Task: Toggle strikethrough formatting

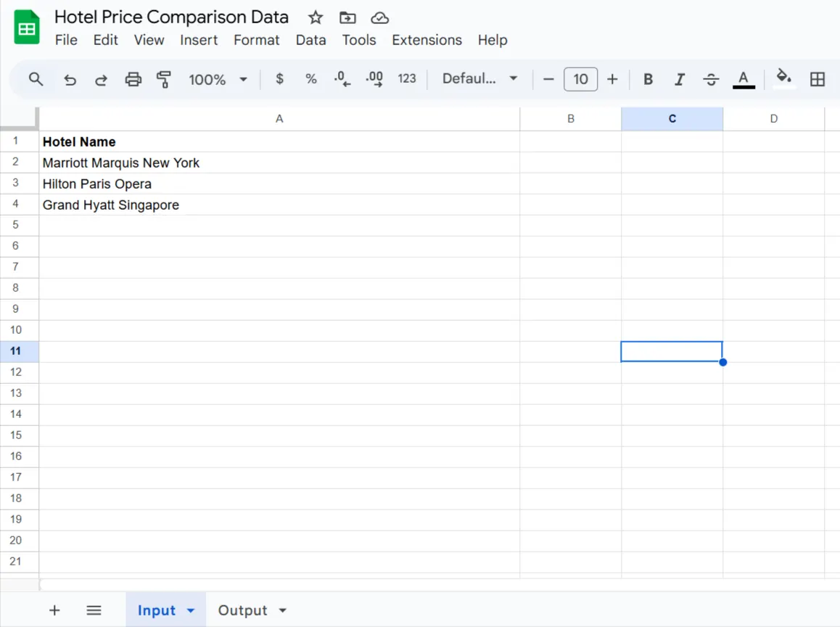Action: coord(711,79)
